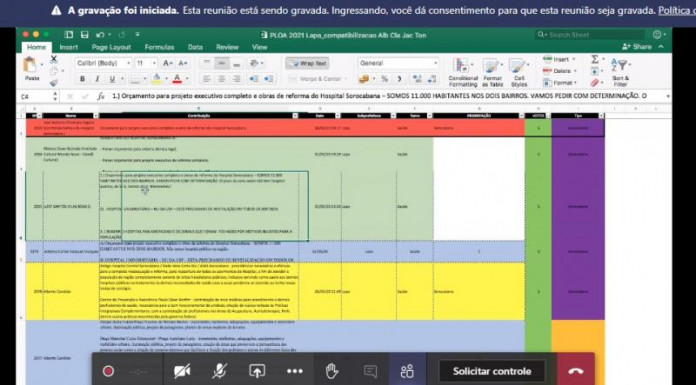Screen dimensions: 696x385
Task: Open more actions ellipsis in meeting bar
Action: point(295,371)
